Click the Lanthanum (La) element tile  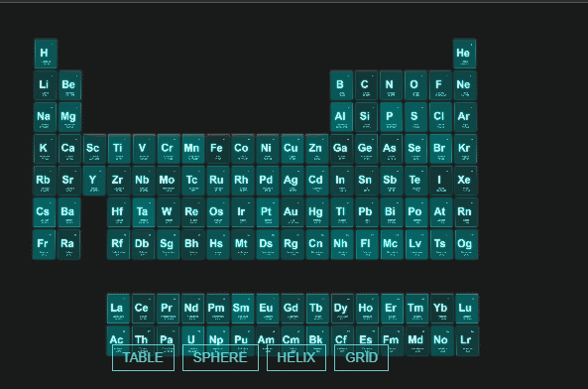pos(118,309)
